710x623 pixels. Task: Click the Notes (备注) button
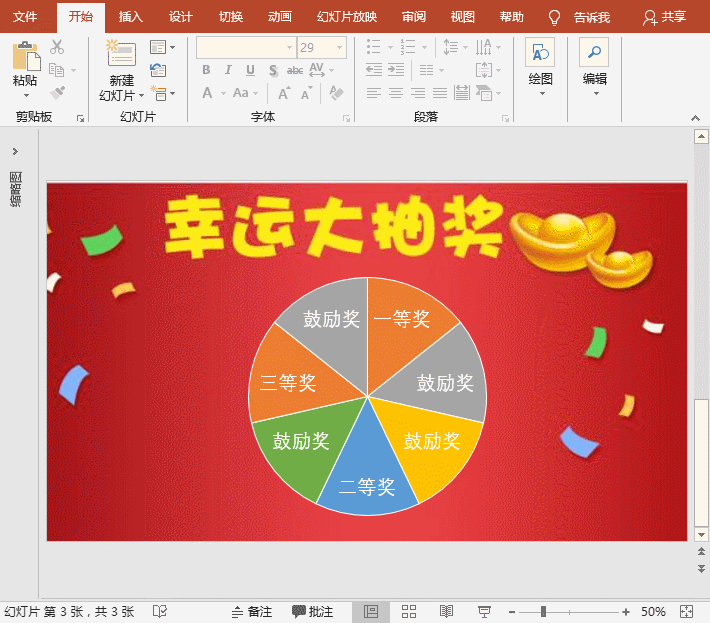[252, 612]
